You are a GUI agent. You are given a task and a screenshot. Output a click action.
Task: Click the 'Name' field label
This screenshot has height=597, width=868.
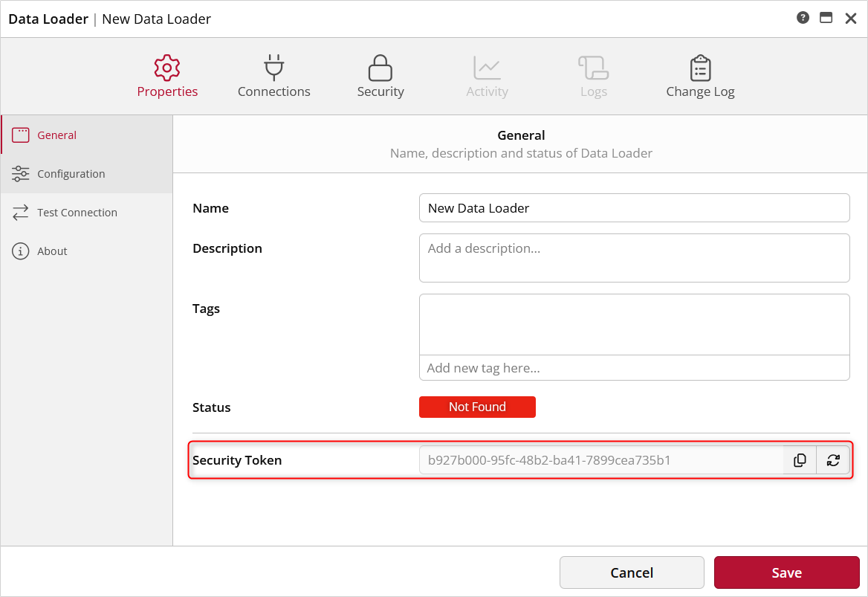coord(210,208)
